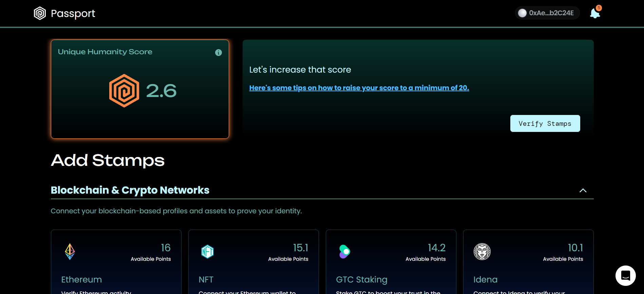Open the chat support widget icon
This screenshot has width=644, height=294.
626,276
